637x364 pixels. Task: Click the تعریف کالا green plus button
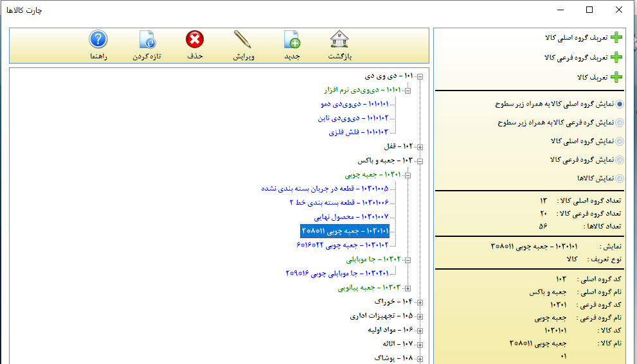[x=616, y=78]
